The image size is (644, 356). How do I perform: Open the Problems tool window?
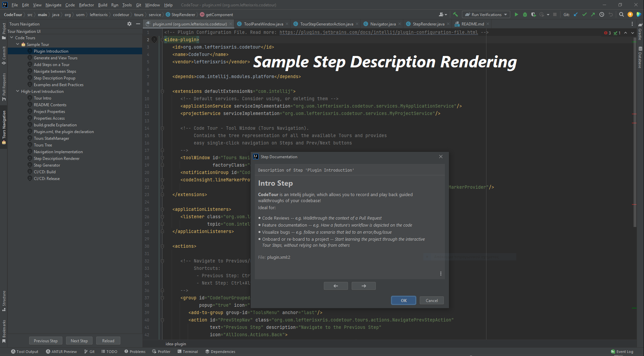coord(135,352)
